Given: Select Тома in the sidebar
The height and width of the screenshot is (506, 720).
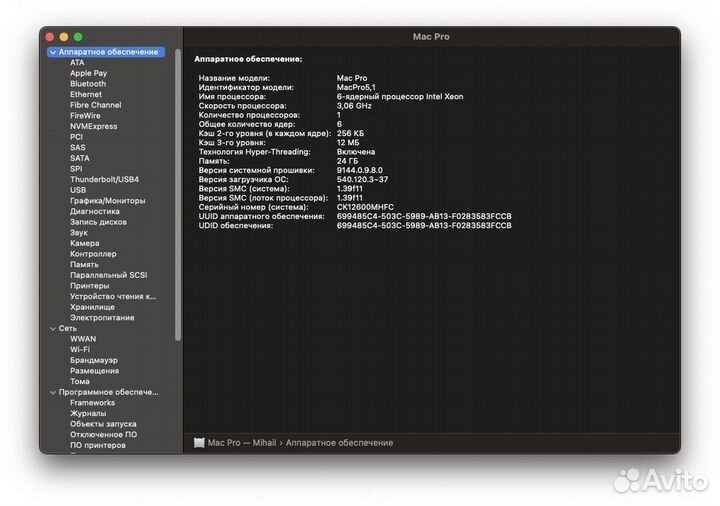Looking at the screenshot, I should click(79, 382).
